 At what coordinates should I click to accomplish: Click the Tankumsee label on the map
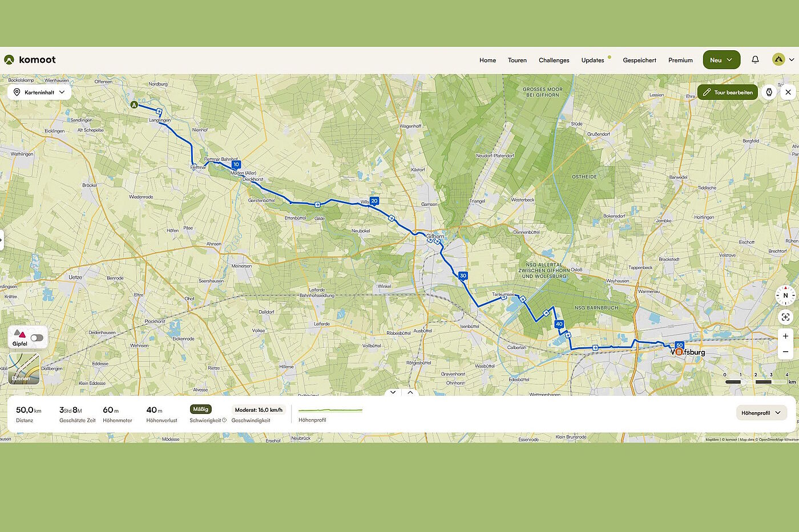point(503,295)
